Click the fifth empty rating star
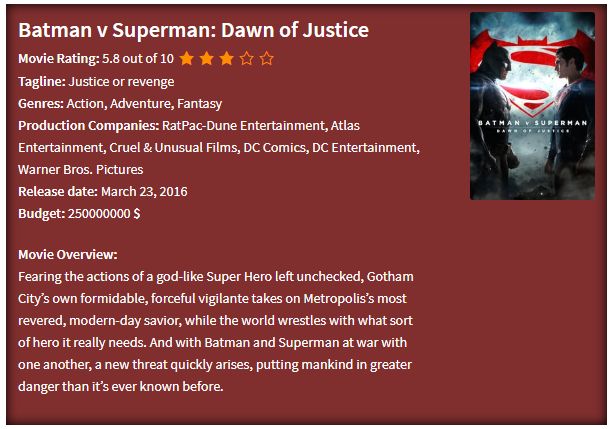 (x=267, y=59)
